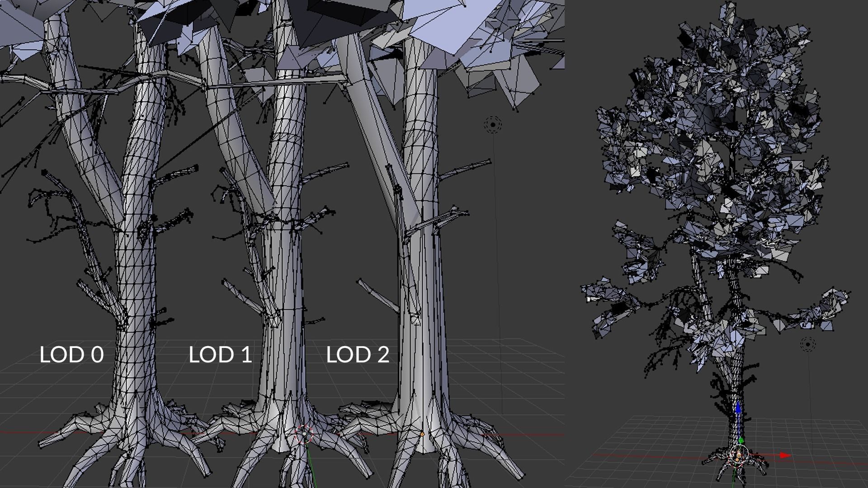Select the orange origin point on the LOD 2 trunk
Screen dimensions: 868x488
click(x=422, y=434)
